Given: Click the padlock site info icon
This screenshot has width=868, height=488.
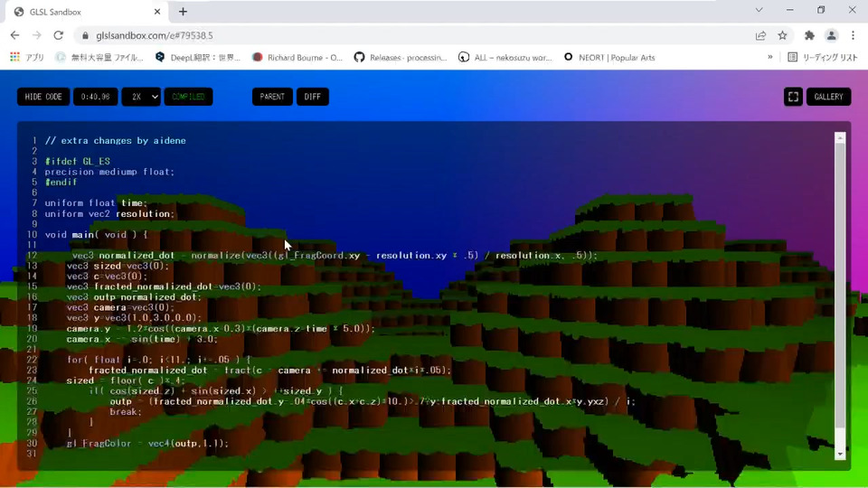Looking at the screenshot, I should pos(85,35).
